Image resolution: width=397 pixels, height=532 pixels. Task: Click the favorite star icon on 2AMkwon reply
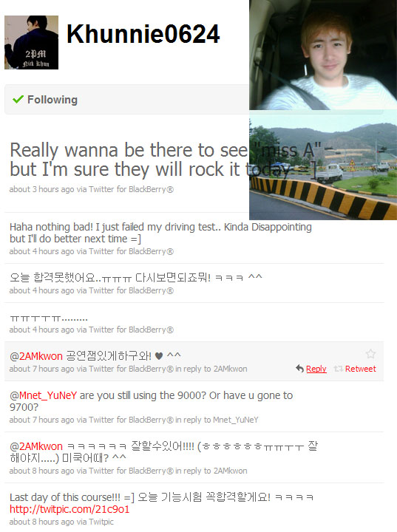370,354
